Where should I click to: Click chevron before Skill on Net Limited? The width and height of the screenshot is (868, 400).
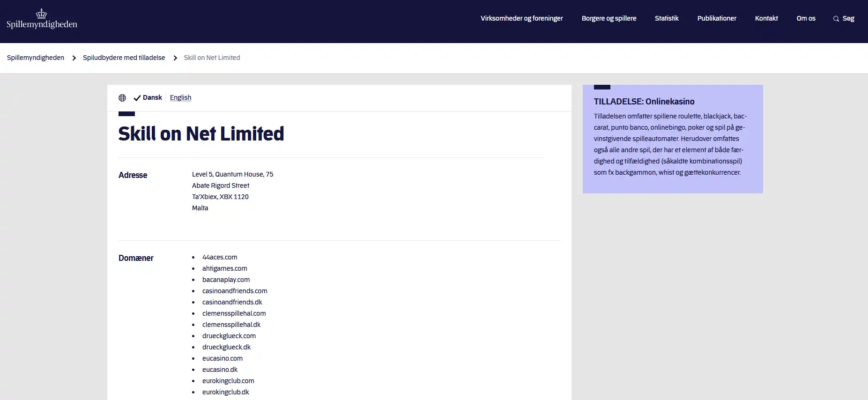click(175, 58)
